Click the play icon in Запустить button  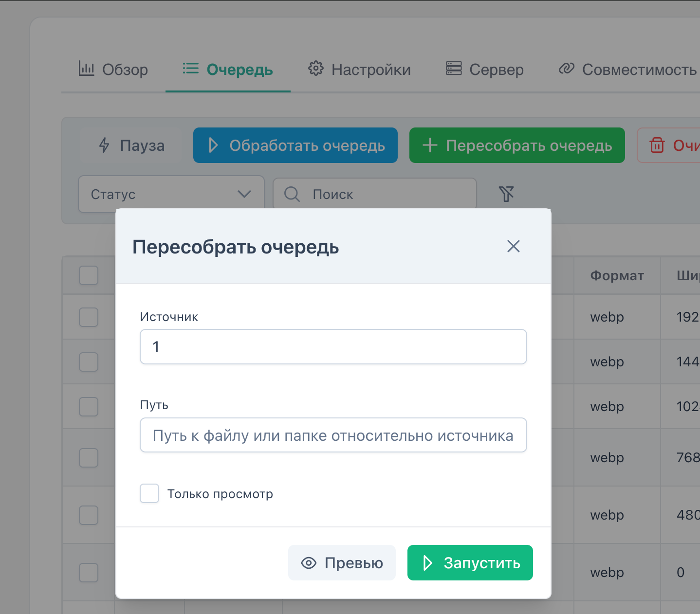427,563
